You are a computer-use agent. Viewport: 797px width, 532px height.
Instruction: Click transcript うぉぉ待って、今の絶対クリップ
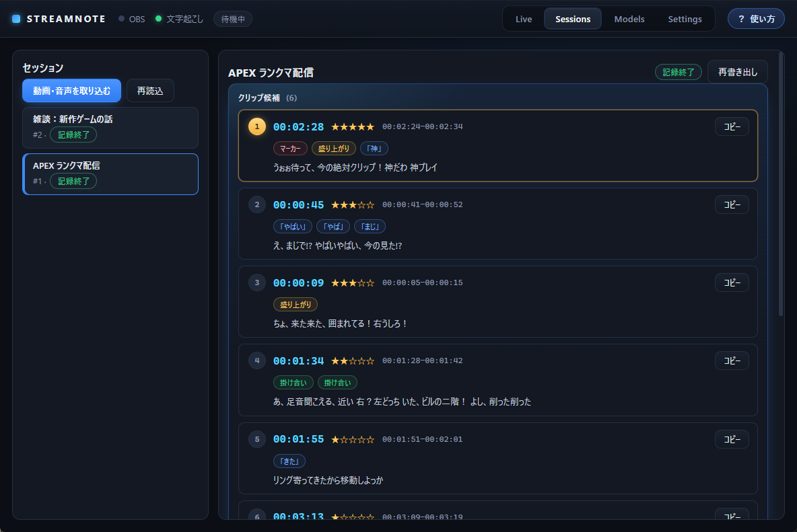point(355,167)
